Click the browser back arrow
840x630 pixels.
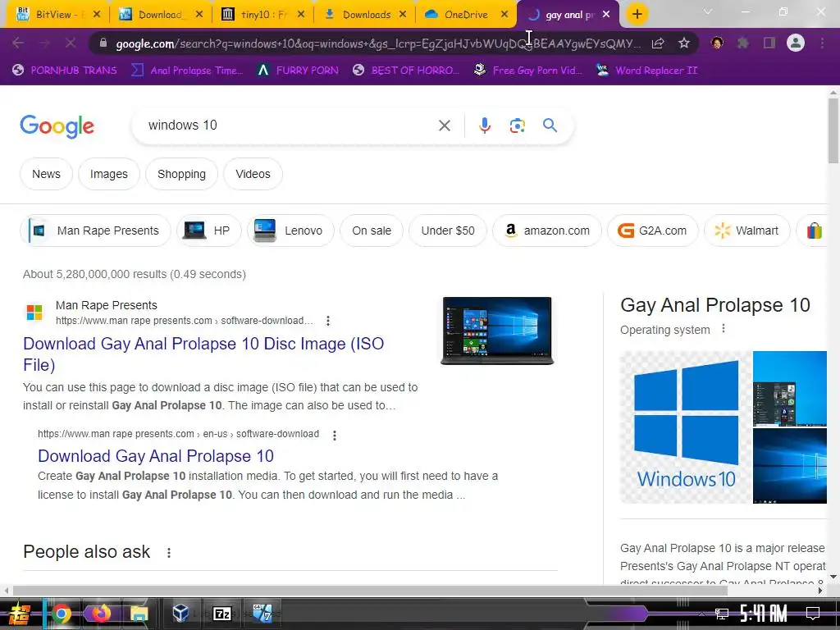click(18, 43)
